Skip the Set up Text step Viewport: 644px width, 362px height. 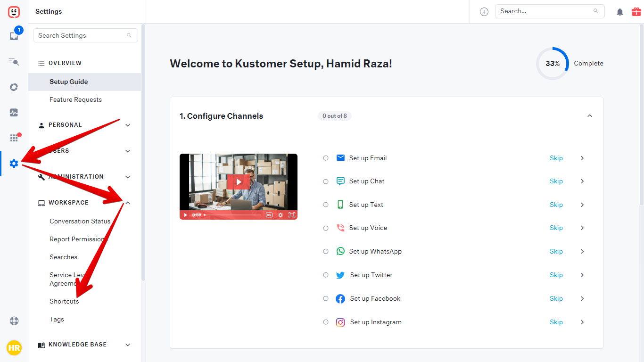(x=556, y=205)
